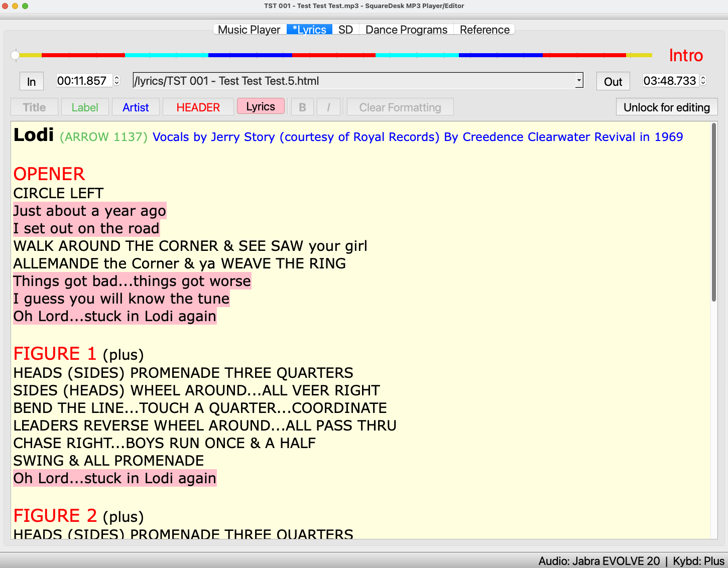The height and width of the screenshot is (568, 728).
Task: Open the lyrics file dropdown
Action: coord(578,81)
